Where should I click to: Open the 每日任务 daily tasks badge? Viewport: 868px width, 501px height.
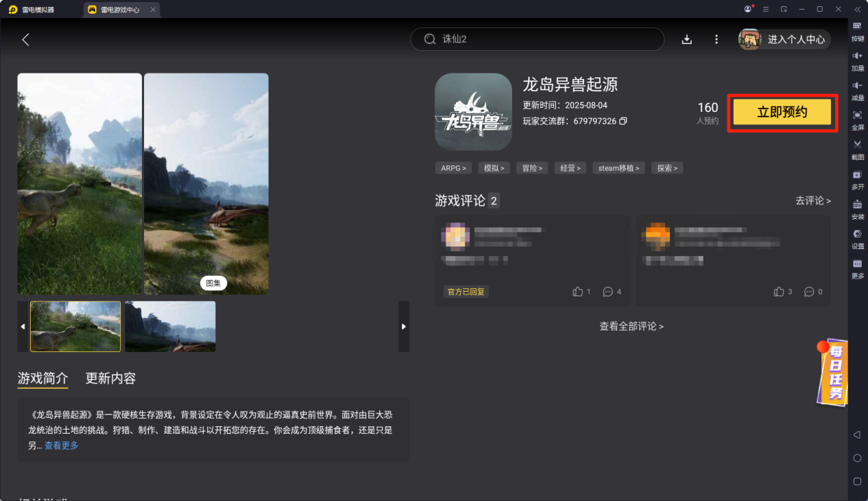(832, 371)
